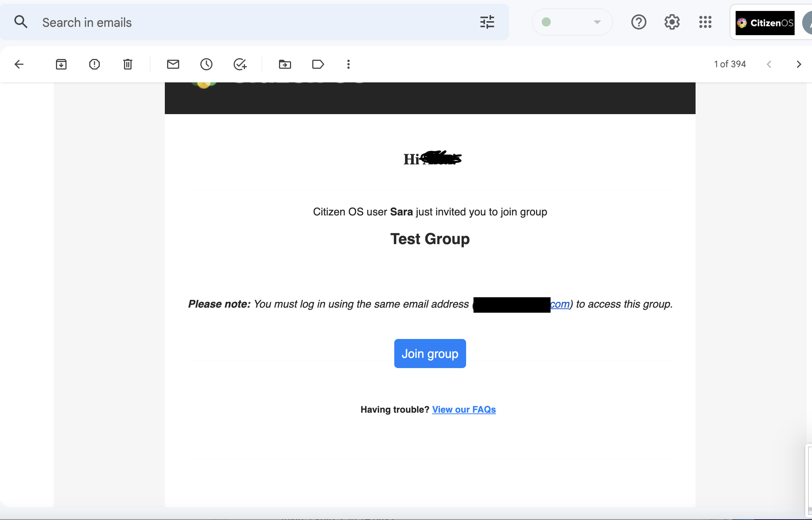Add email to Tasks

[240, 64]
